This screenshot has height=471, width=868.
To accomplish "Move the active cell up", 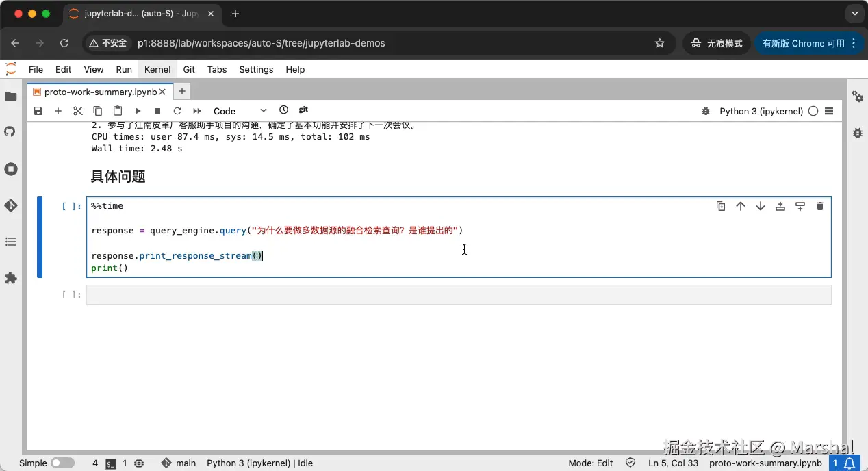I will pos(741,206).
